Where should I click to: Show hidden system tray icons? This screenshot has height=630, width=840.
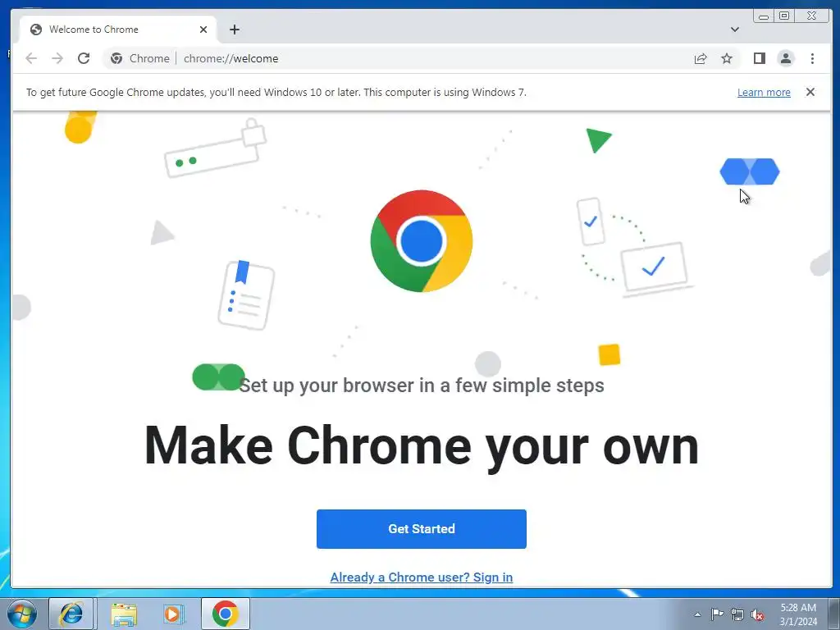697,614
